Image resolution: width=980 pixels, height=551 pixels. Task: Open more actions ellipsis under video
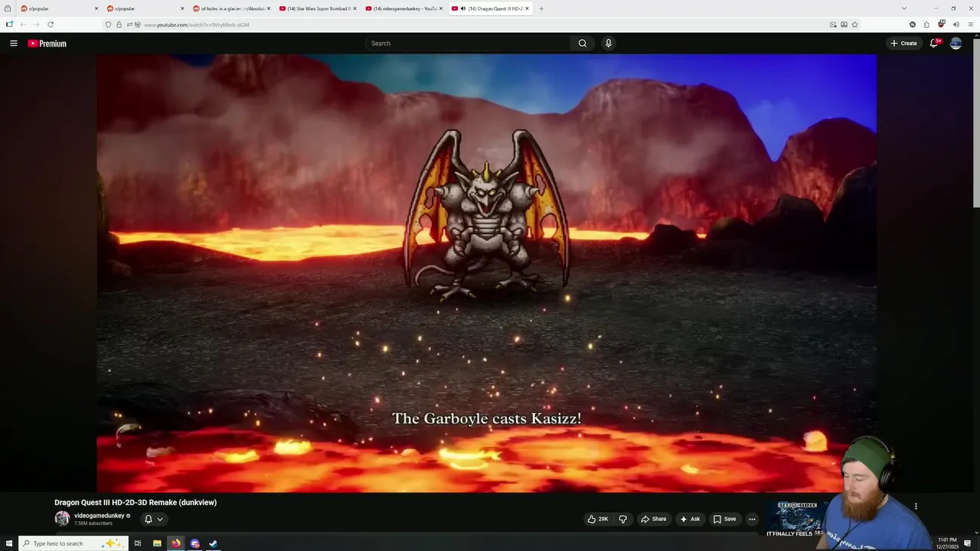[x=752, y=519]
